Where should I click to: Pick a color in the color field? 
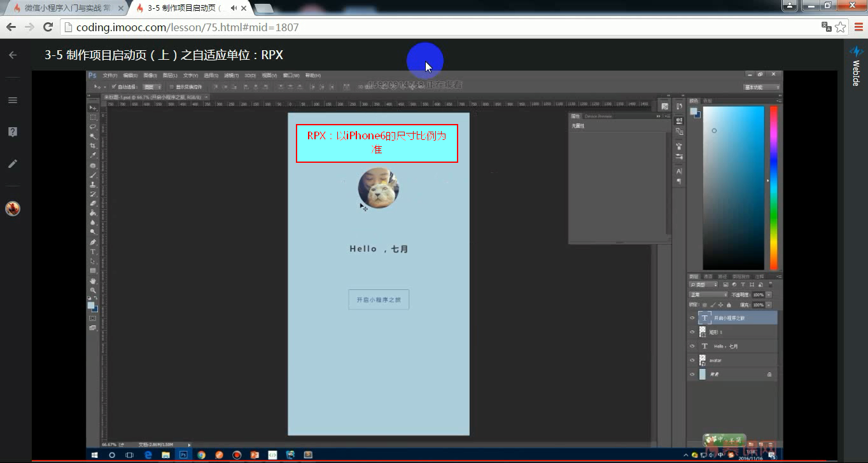[x=733, y=188]
